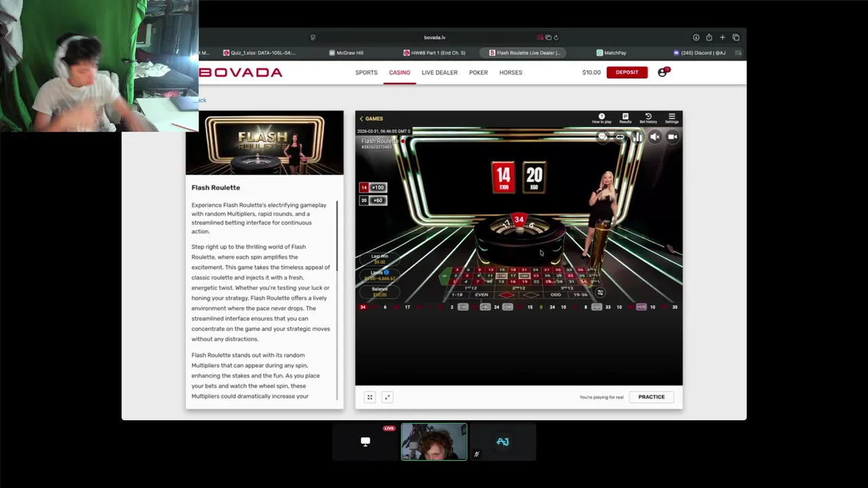The width and height of the screenshot is (868, 488).
Task: Click the page reader icon in address bar
Action: [313, 37]
